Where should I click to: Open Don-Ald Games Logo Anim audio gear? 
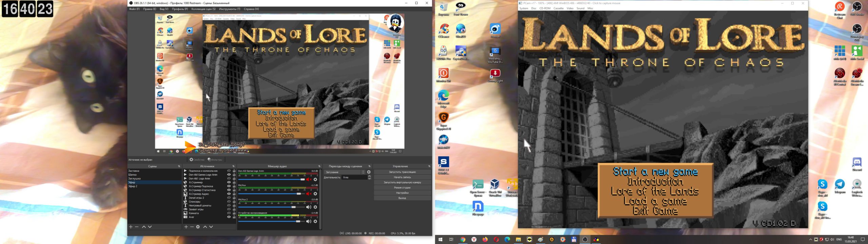(315, 179)
